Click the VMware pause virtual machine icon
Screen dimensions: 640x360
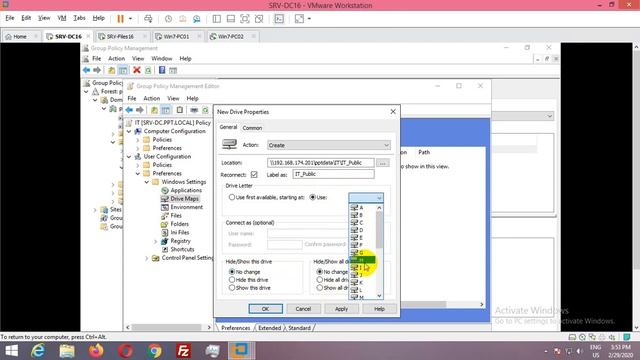(x=120, y=19)
